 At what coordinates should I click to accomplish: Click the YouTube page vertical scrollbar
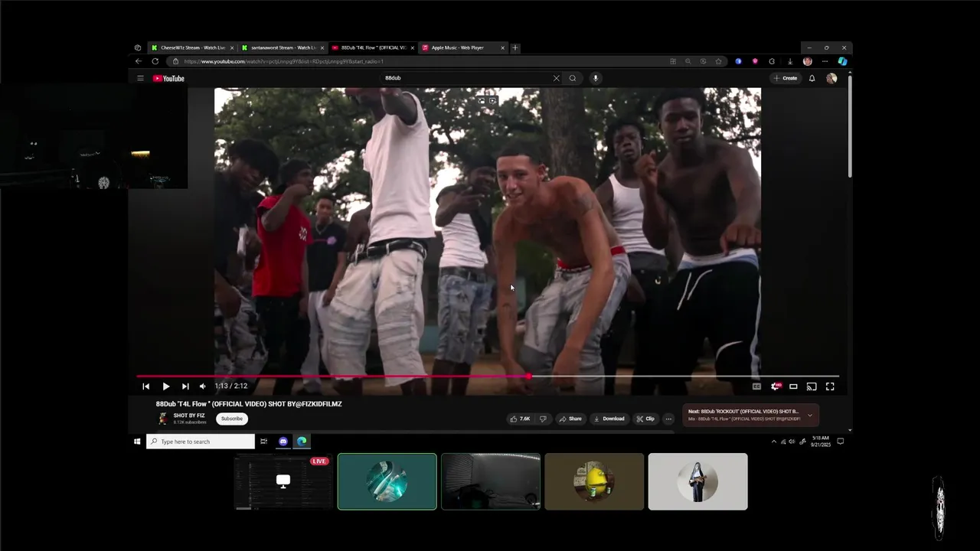pyautogui.click(x=850, y=126)
